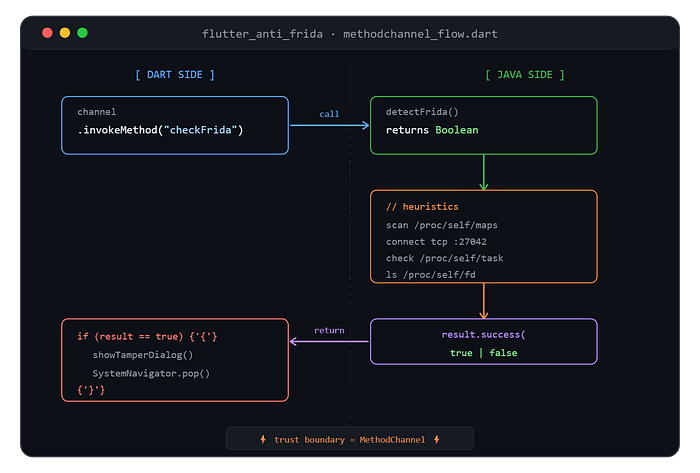700x473 pixels.
Task: Click the yellow minimize window dot
Action: coord(65,33)
